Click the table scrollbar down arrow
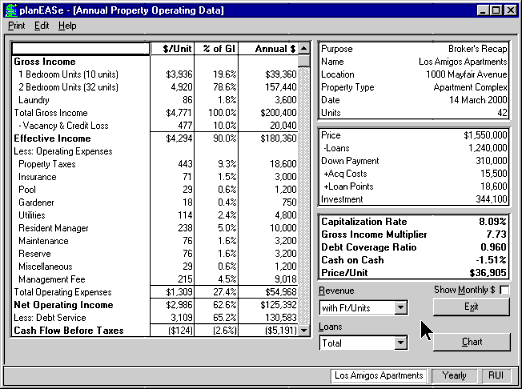 coord(304,330)
